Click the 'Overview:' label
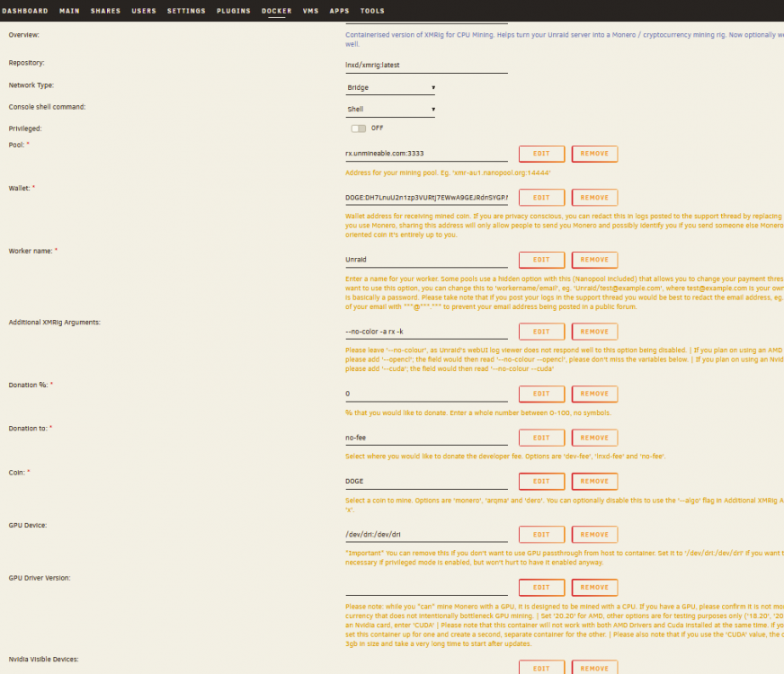 (x=24, y=35)
